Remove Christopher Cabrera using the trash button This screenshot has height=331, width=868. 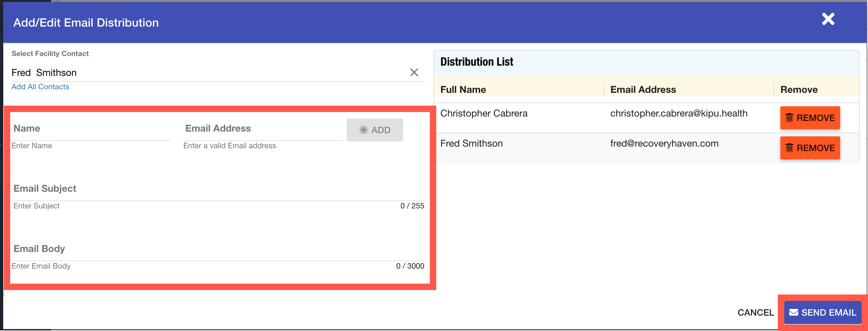[x=810, y=118]
